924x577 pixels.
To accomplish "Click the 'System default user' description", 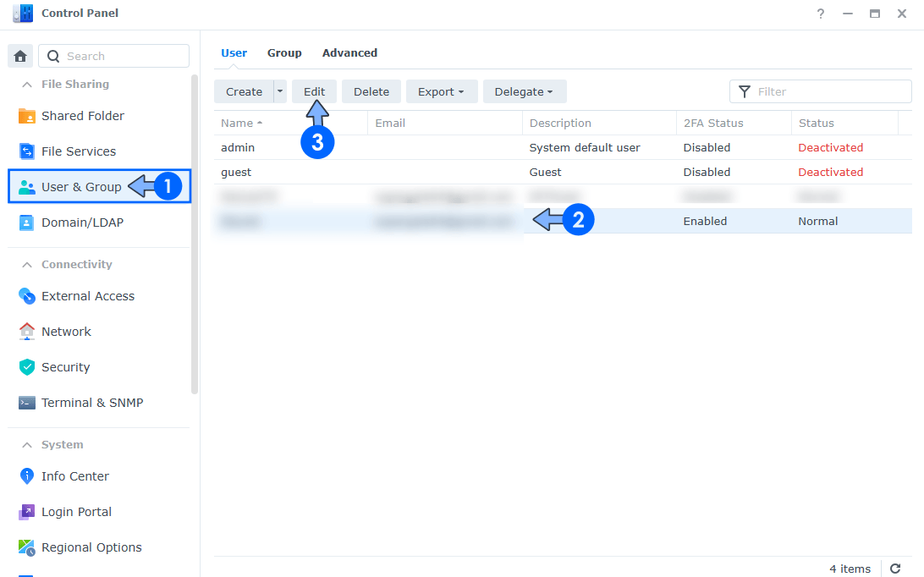I will click(584, 148).
